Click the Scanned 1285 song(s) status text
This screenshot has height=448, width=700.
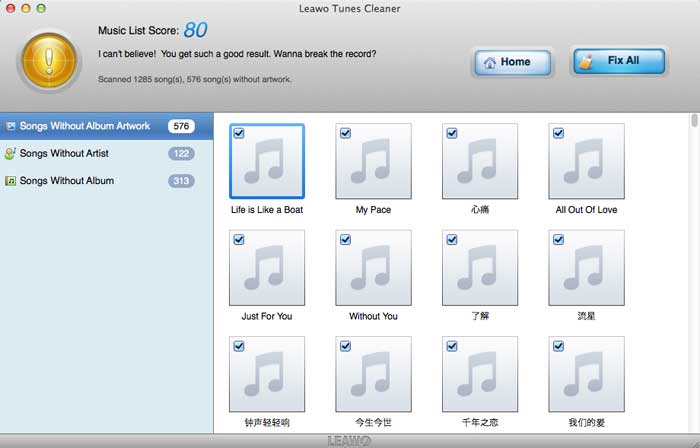[x=195, y=79]
